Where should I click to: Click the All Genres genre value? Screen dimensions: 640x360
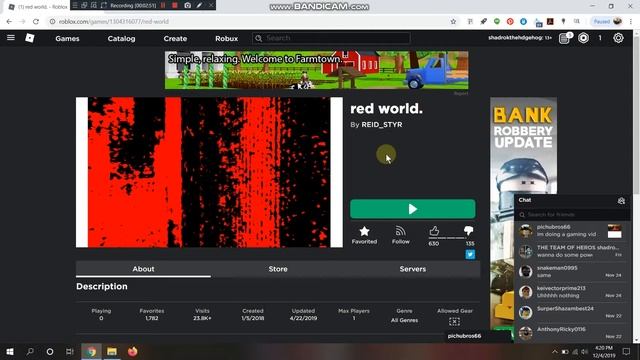(x=404, y=320)
